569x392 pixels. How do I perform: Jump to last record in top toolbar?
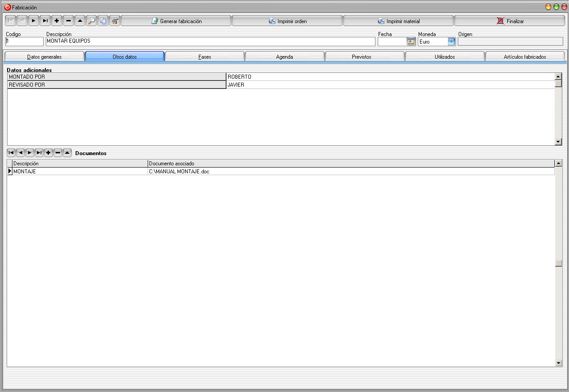click(x=45, y=21)
